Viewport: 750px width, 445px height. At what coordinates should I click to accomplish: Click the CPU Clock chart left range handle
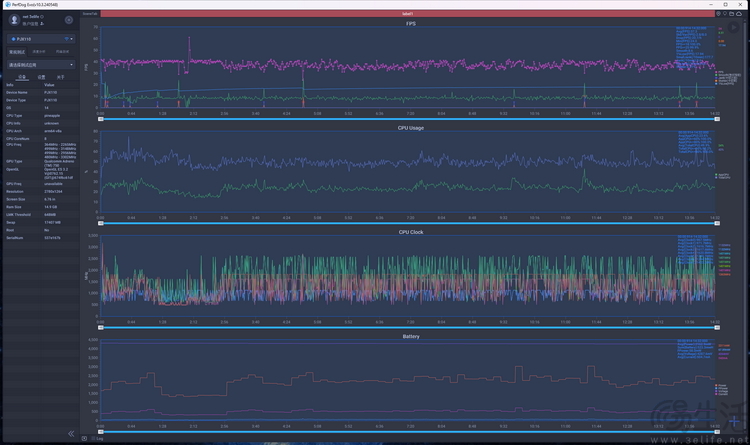tap(100, 328)
